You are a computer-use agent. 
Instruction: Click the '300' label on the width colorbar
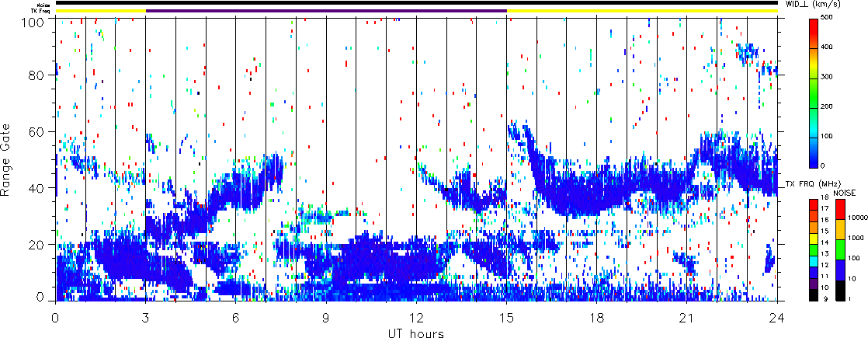coord(828,78)
